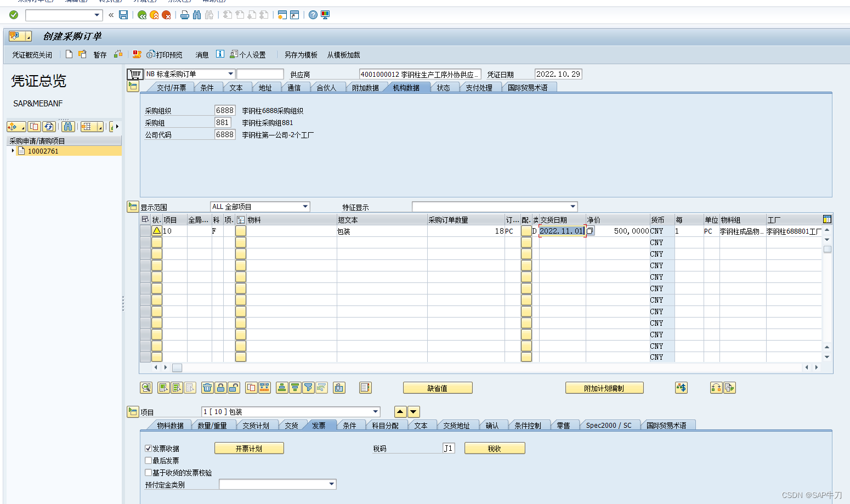
Task: Click the Other purchase order icon
Action: 82,54
